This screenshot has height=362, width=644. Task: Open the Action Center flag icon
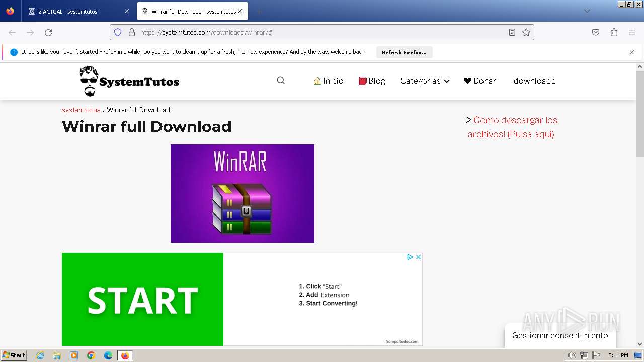click(596, 355)
